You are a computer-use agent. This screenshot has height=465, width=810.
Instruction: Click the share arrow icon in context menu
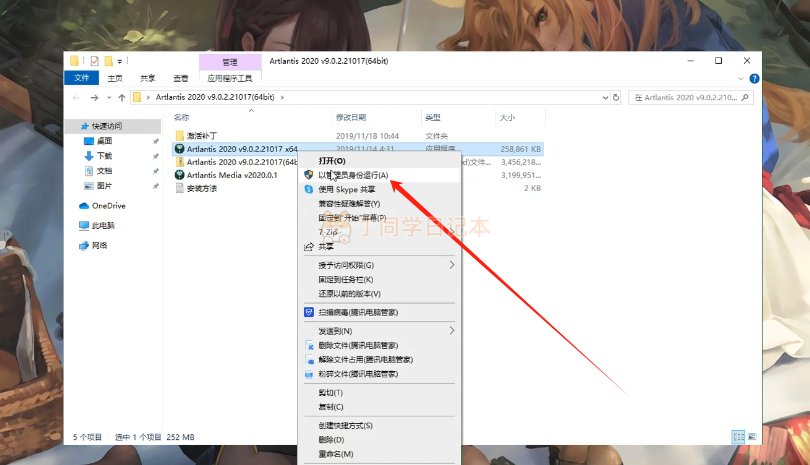point(309,246)
